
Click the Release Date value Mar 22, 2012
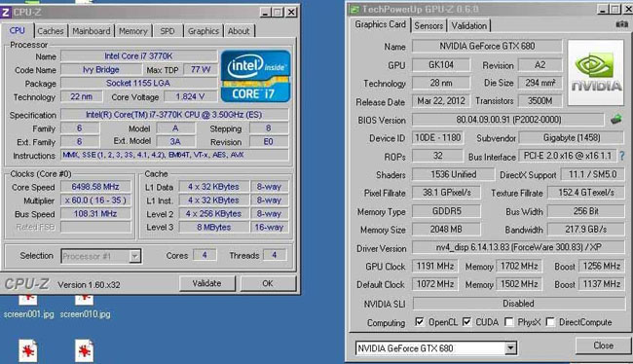(441, 101)
